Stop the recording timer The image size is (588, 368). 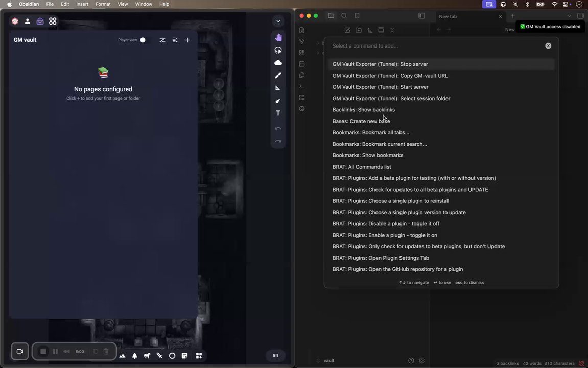click(43, 352)
